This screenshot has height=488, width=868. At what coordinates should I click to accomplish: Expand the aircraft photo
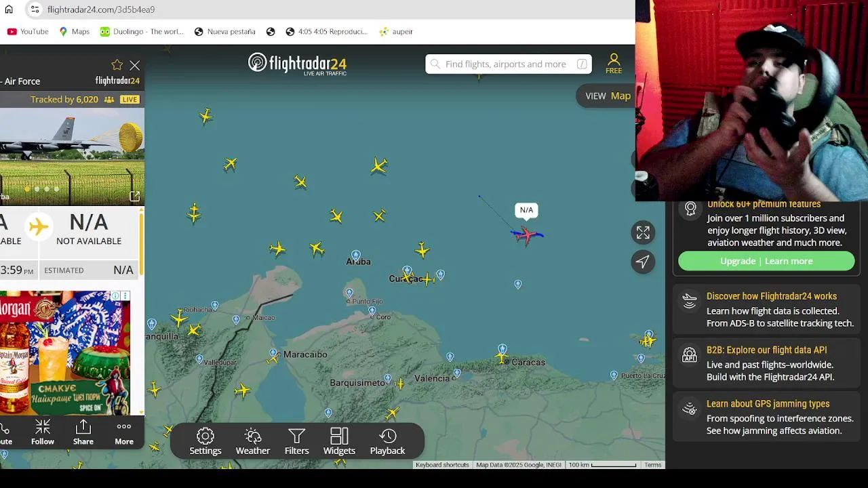(x=134, y=196)
